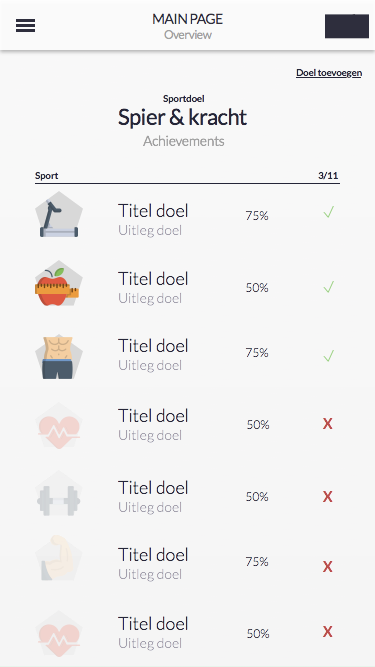Image resolution: width=375 pixels, height=667 pixels.
Task: Open Titel doel next to dumbbell icon
Action: point(153,488)
